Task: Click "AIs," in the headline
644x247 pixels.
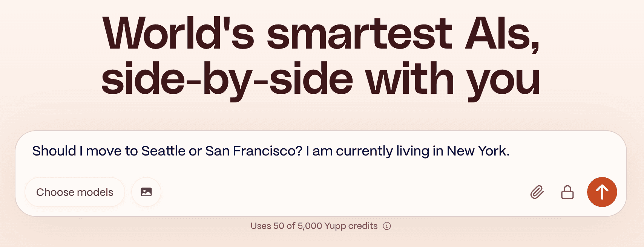Action: (x=502, y=34)
